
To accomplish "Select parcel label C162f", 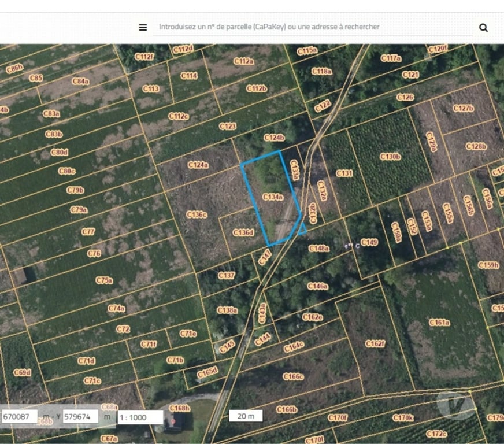I will tap(375, 344).
